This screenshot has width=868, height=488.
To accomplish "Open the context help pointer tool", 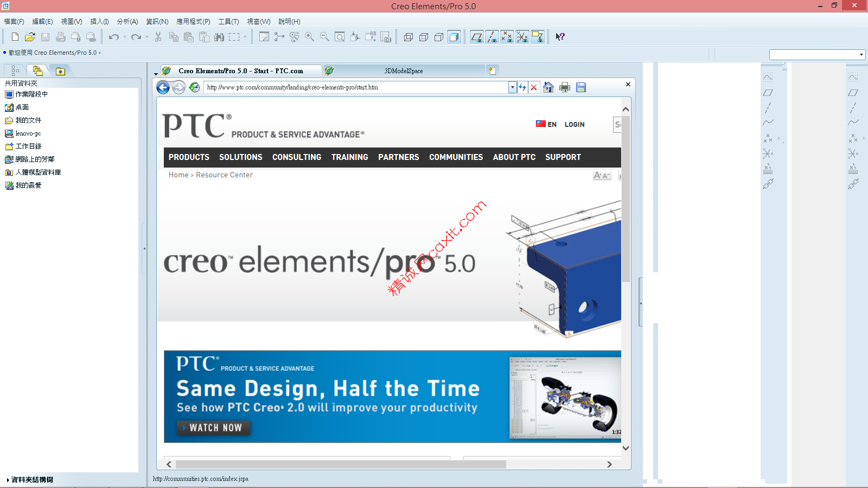I will [x=560, y=37].
